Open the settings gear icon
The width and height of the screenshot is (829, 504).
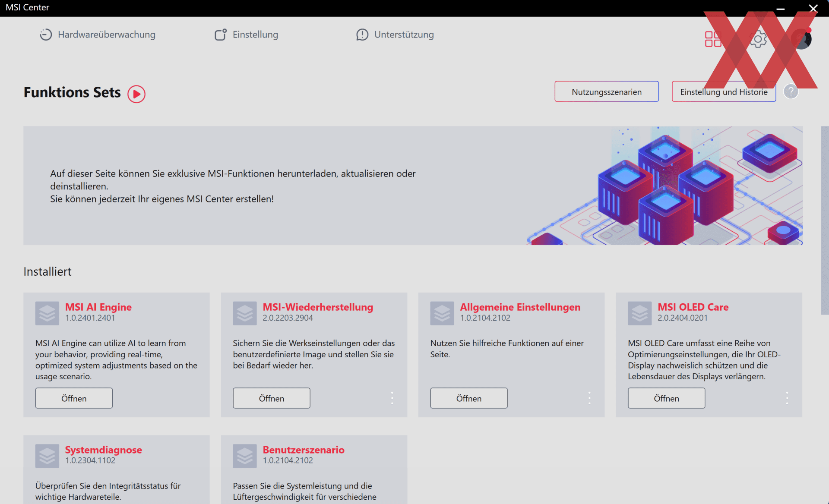tap(758, 39)
